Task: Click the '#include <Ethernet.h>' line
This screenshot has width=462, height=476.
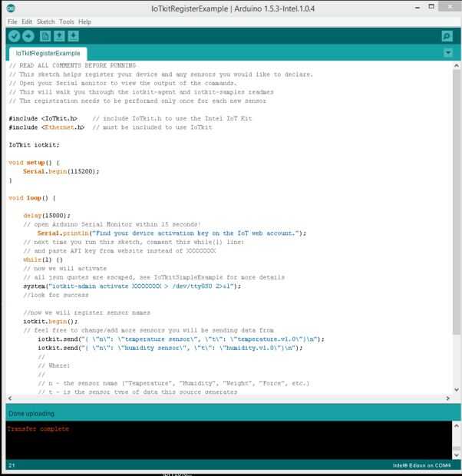Action: [x=111, y=127]
